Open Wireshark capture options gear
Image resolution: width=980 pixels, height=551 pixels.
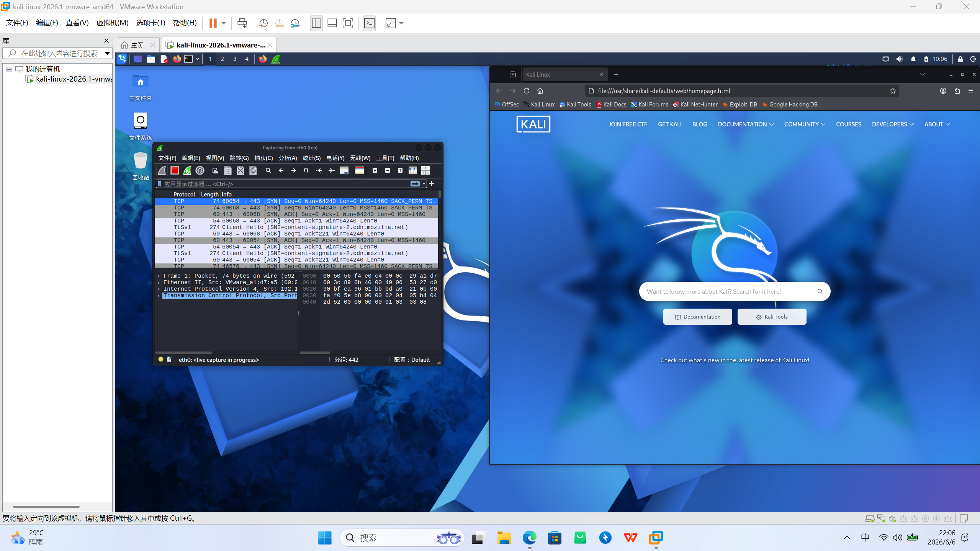pos(200,170)
